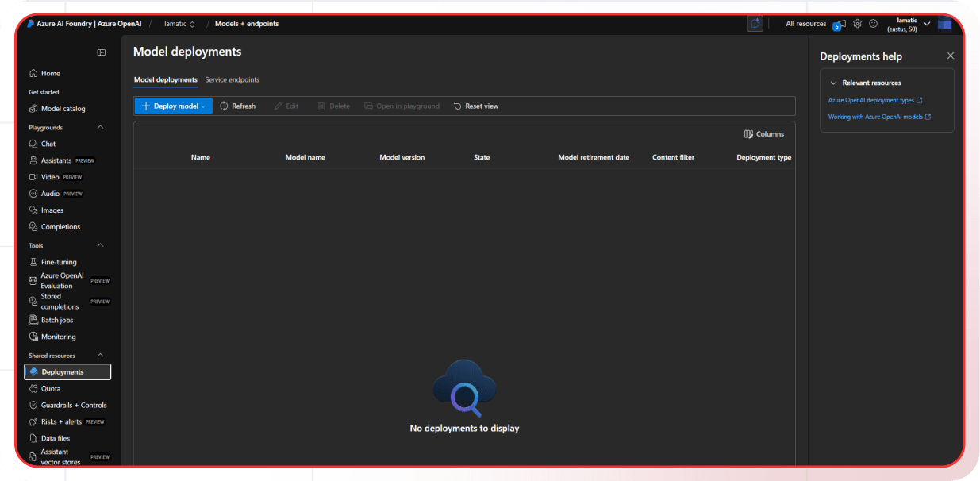Screen dimensions: 980x481
Task: Select the Chat playground icon
Action: pyautogui.click(x=36, y=144)
